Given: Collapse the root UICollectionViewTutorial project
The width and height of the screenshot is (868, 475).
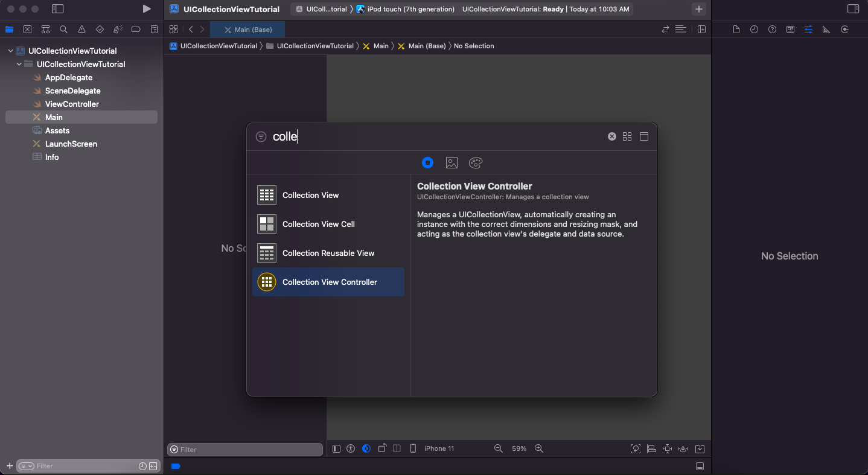Looking at the screenshot, I should point(10,51).
